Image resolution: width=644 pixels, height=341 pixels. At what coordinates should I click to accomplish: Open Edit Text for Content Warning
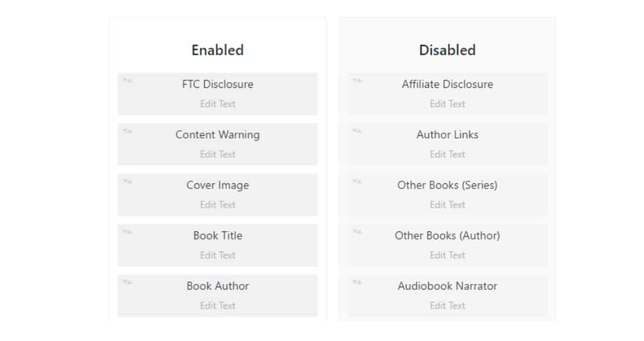(218, 154)
